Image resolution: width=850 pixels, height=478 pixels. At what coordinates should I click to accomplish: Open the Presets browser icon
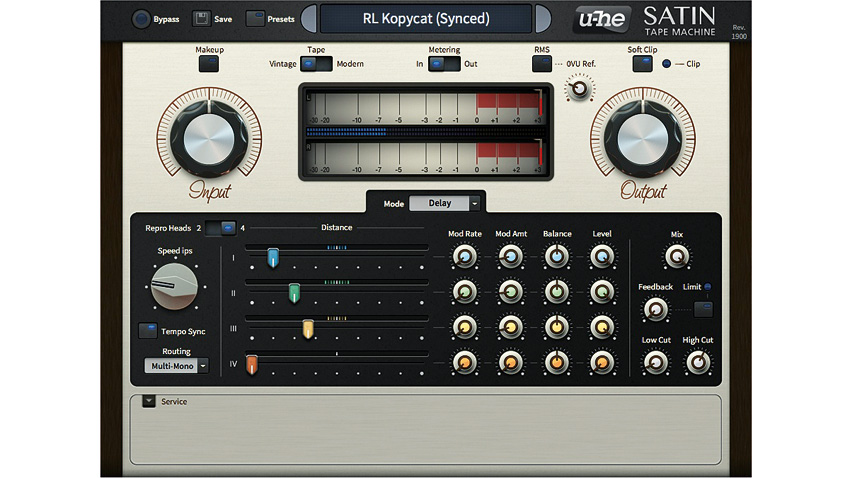click(x=255, y=18)
